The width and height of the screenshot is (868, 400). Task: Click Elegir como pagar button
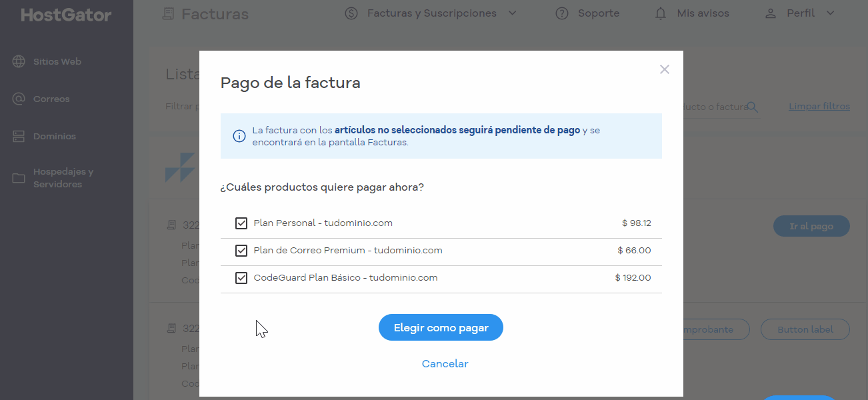(x=441, y=327)
